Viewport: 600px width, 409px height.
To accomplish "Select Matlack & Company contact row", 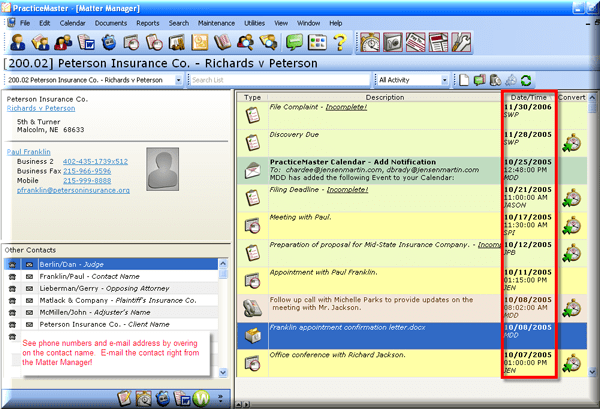I will tap(111, 300).
